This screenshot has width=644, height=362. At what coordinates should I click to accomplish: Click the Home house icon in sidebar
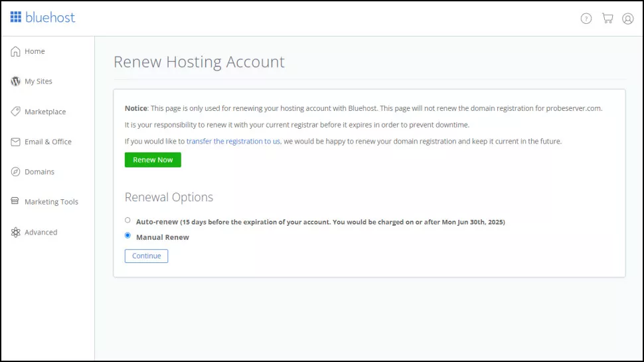16,51
